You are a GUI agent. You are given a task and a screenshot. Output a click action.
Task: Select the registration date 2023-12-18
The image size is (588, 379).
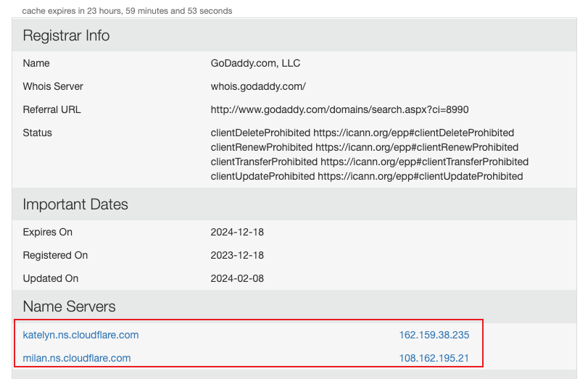[x=237, y=255]
